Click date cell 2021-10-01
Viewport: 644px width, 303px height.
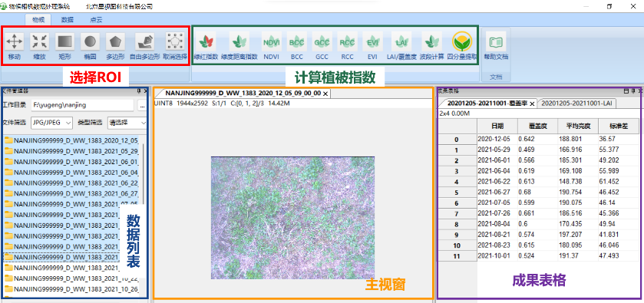tap(497, 256)
